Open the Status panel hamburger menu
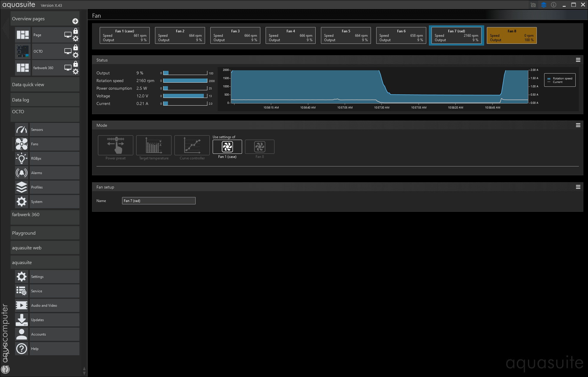This screenshot has height=377, width=588. tap(578, 60)
